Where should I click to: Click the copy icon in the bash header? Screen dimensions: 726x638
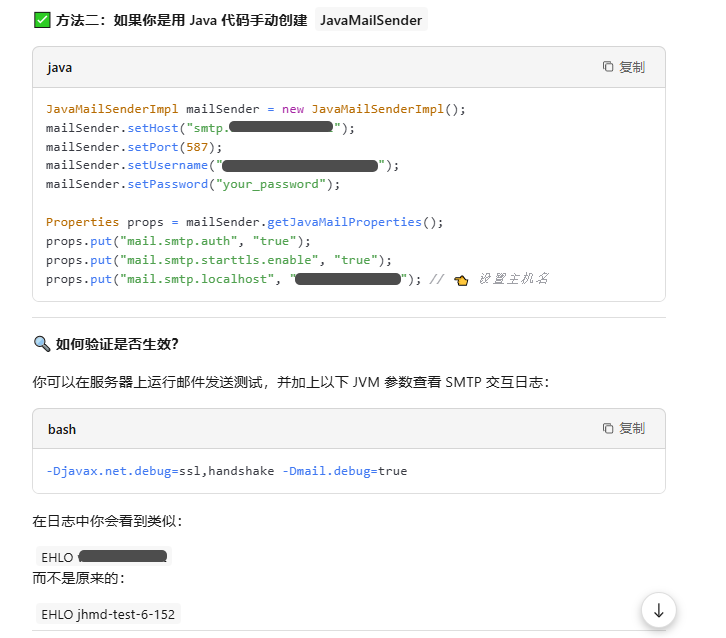[608, 428]
